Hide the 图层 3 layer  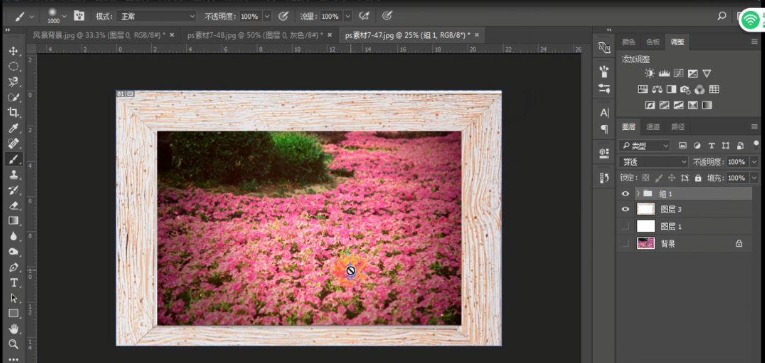coord(625,209)
